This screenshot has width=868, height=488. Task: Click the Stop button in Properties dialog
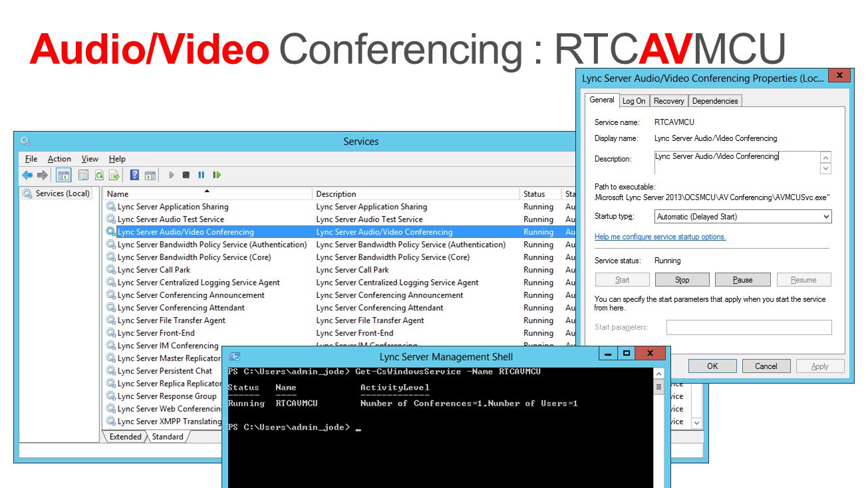(682, 280)
